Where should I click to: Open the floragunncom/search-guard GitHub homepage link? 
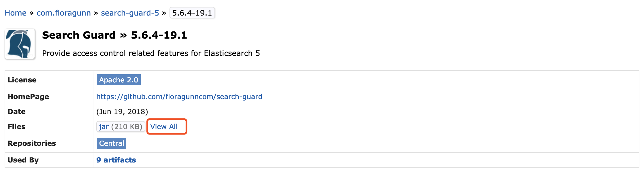coord(180,97)
